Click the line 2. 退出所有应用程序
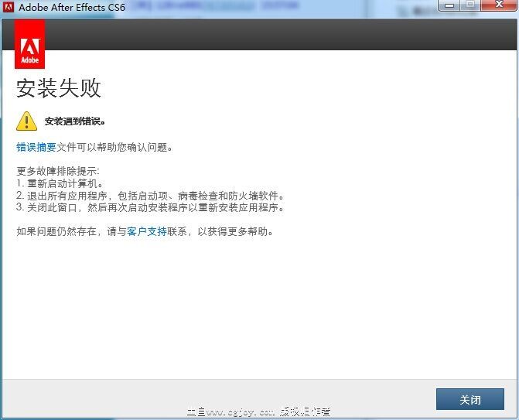Screen dimensions: 519x420 [151, 196]
